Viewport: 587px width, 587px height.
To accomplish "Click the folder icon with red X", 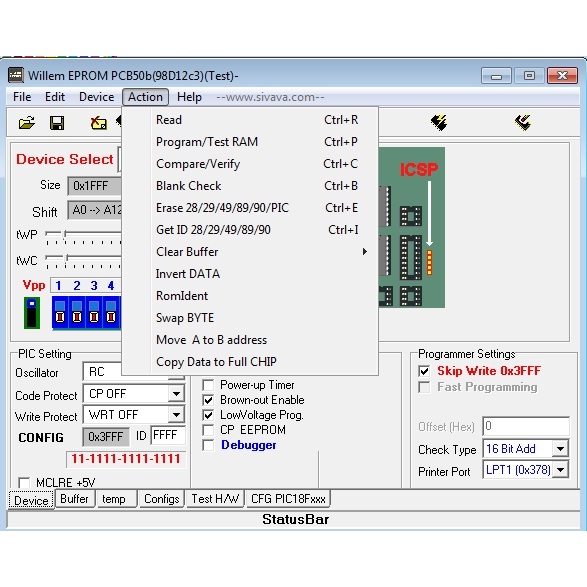I will tap(98, 122).
